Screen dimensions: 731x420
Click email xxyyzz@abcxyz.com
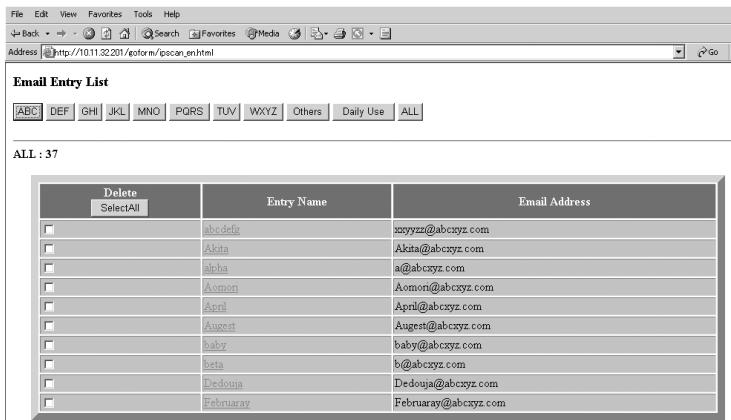pos(442,229)
